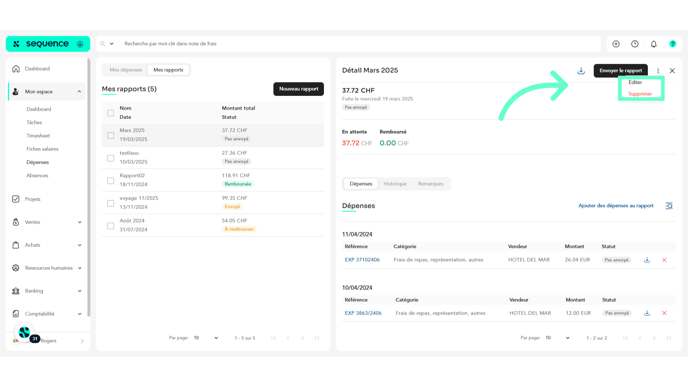Open Fiches salaires submenu item

pyautogui.click(x=42, y=149)
